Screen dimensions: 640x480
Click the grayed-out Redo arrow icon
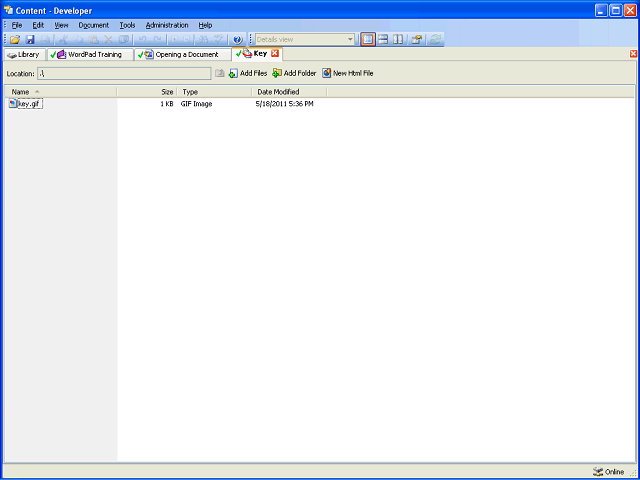pyautogui.click(x=157, y=40)
